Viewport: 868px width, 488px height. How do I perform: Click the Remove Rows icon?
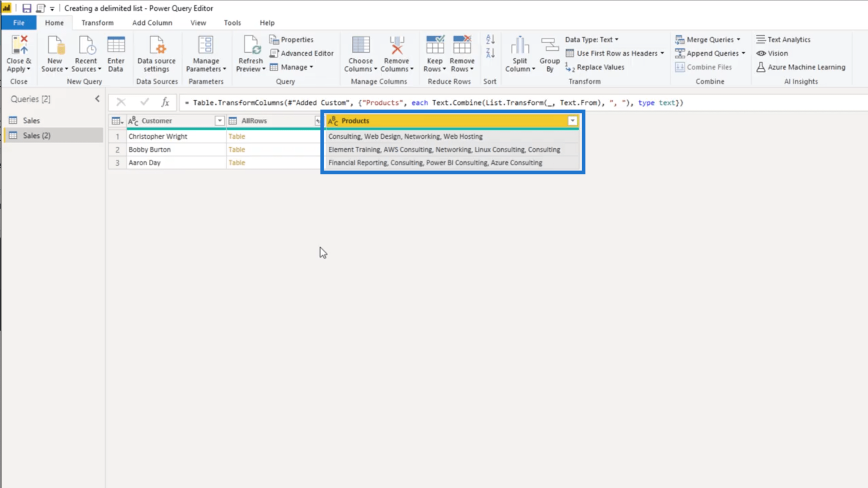point(462,45)
